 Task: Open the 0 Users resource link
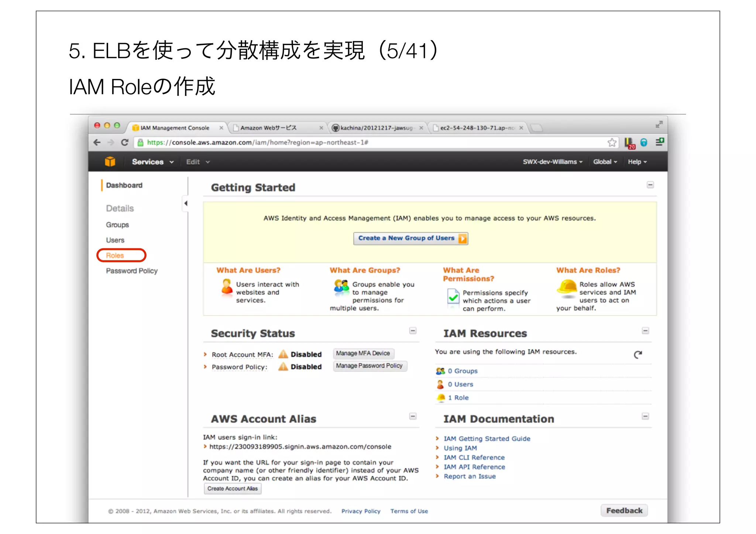tap(460, 384)
